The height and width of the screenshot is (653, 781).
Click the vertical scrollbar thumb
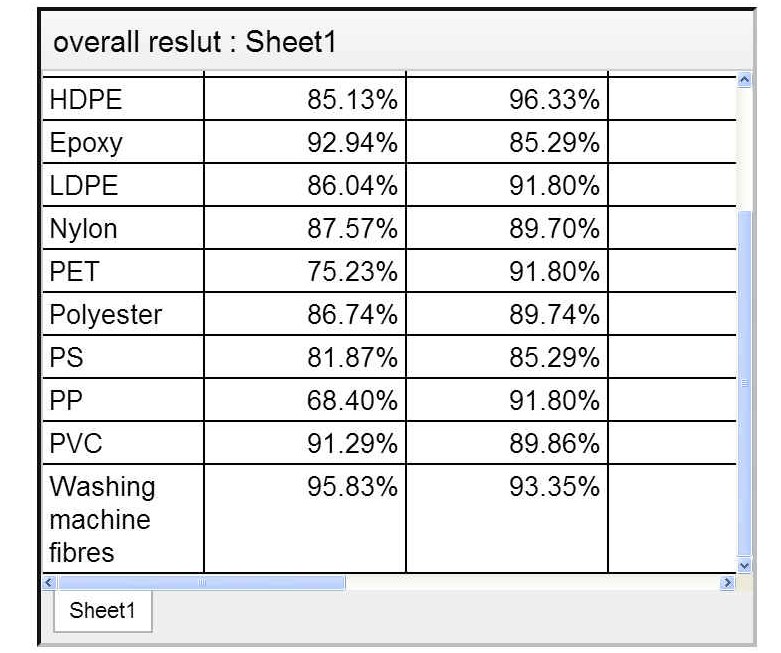coord(744,384)
